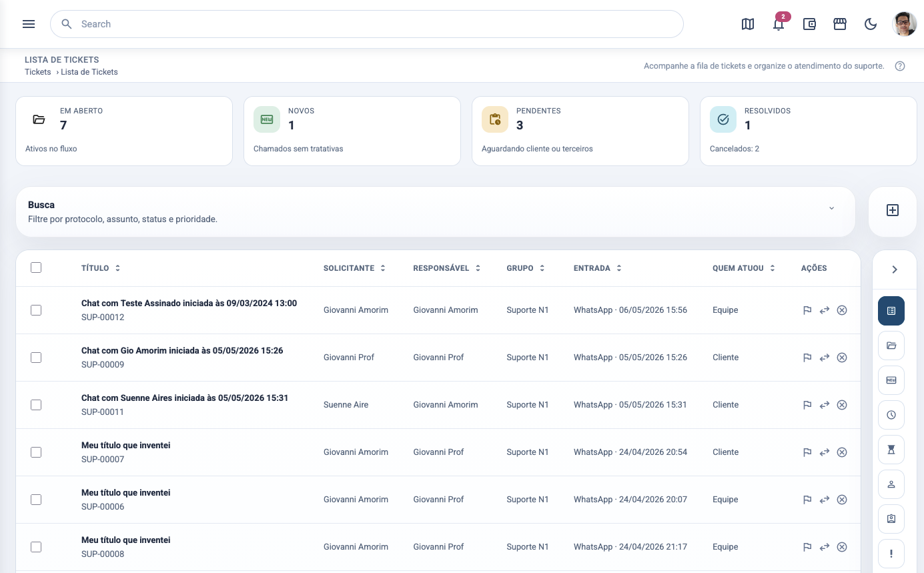Check the select-all tickets checkbox

36,267
